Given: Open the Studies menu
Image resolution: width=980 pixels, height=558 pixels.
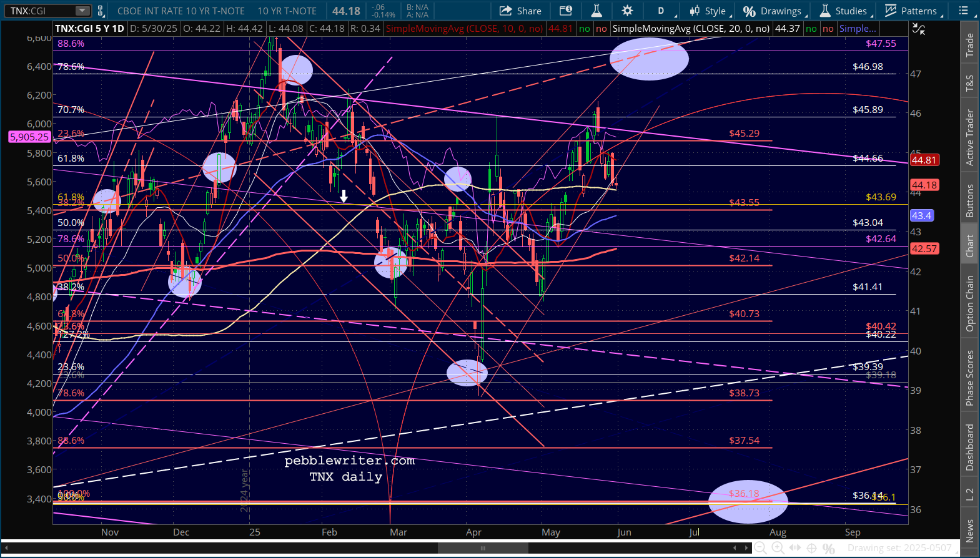Looking at the screenshot, I should 843,11.
